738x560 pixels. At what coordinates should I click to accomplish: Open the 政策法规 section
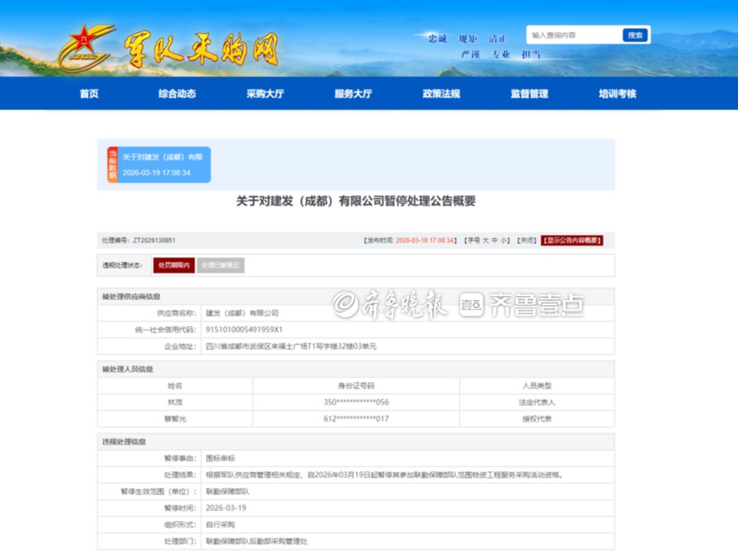click(x=441, y=94)
